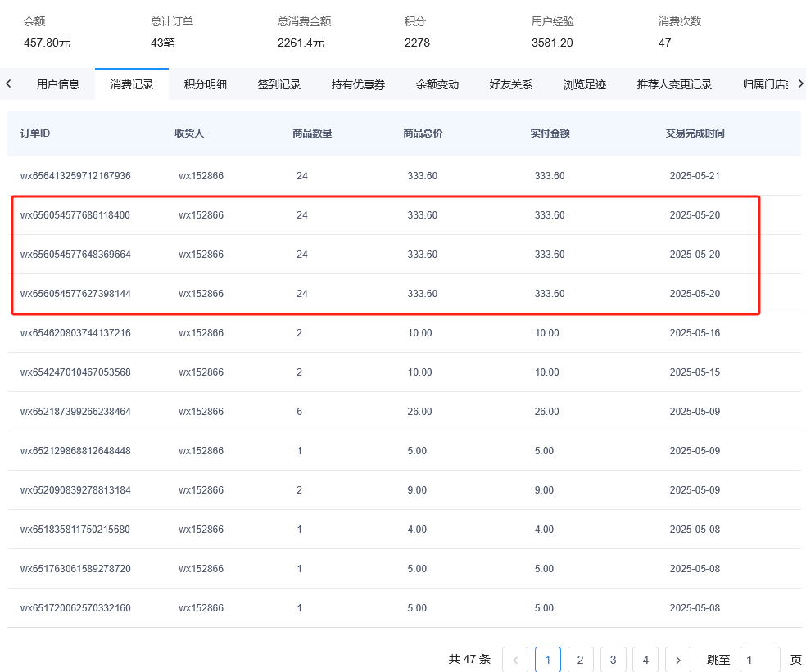Image resolution: width=806 pixels, height=672 pixels.
Task: Click the total orders value 43笔
Action: click(162, 43)
